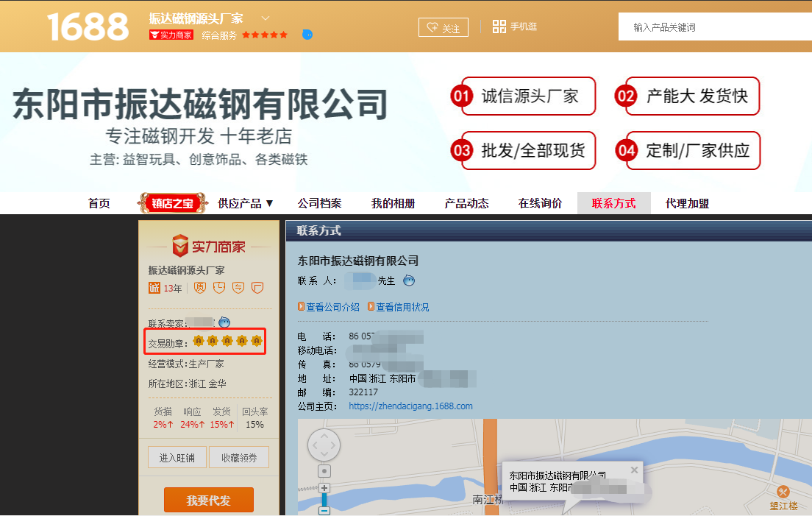Image resolution: width=812 pixels, height=516 pixels.
Task: Click the 手机逛 text link
Action: point(524,26)
